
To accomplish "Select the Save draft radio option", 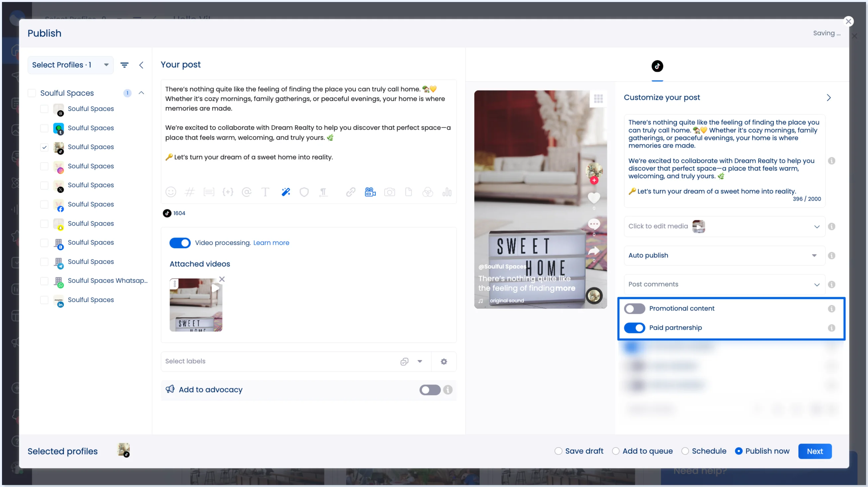I will tap(558, 451).
